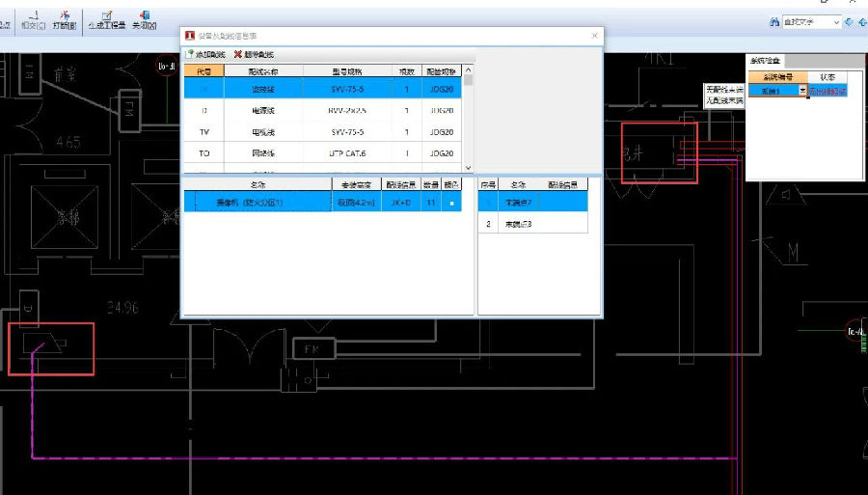Open the 查找文字 search dropdown
This screenshot has height=495, width=868.
836,21
